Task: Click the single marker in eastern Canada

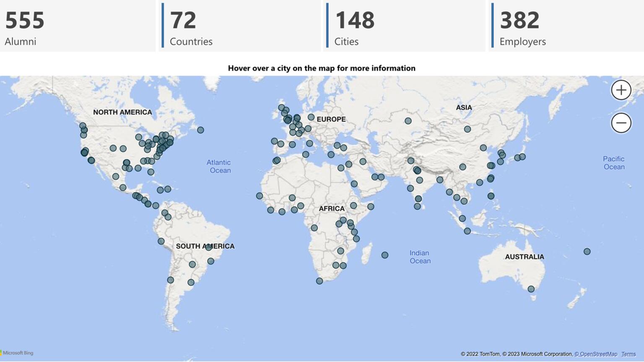Action: coord(200,130)
